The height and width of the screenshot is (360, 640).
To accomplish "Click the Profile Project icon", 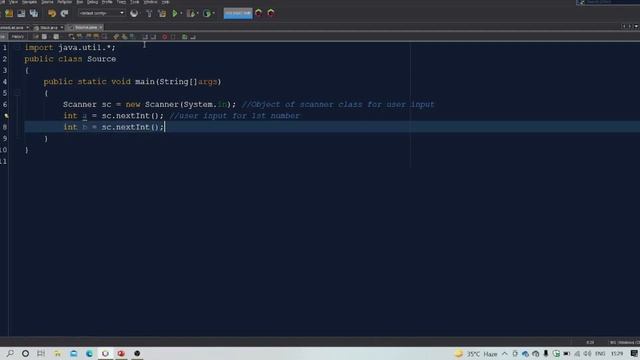I will (x=207, y=13).
